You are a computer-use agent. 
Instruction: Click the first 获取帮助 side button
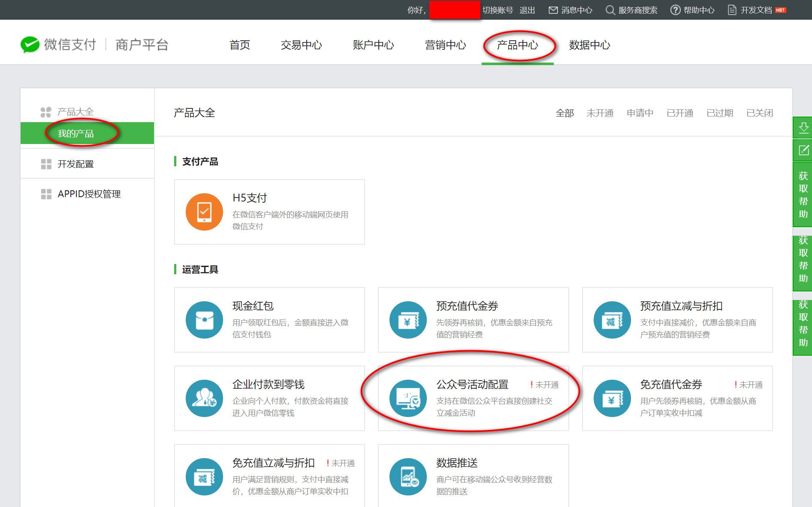[803, 195]
